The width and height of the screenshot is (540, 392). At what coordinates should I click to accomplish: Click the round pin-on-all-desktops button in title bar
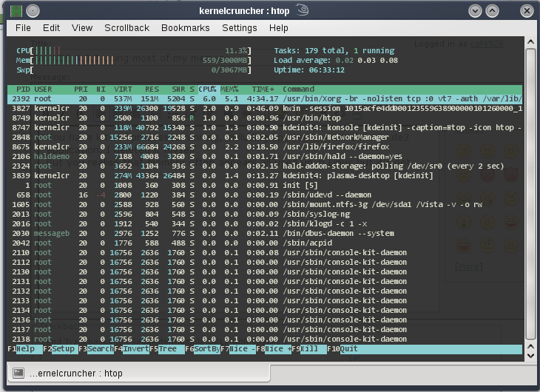[33, 11]
